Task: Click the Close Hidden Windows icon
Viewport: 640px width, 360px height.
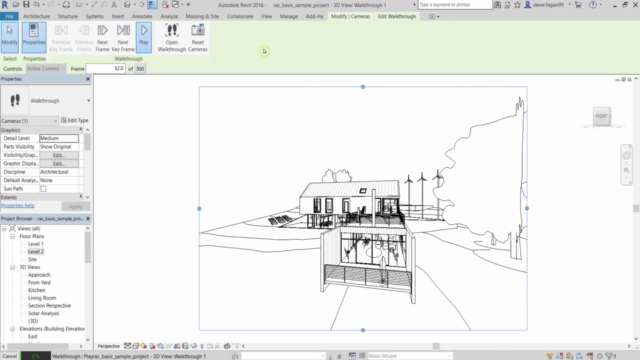Action: (165, 4)
